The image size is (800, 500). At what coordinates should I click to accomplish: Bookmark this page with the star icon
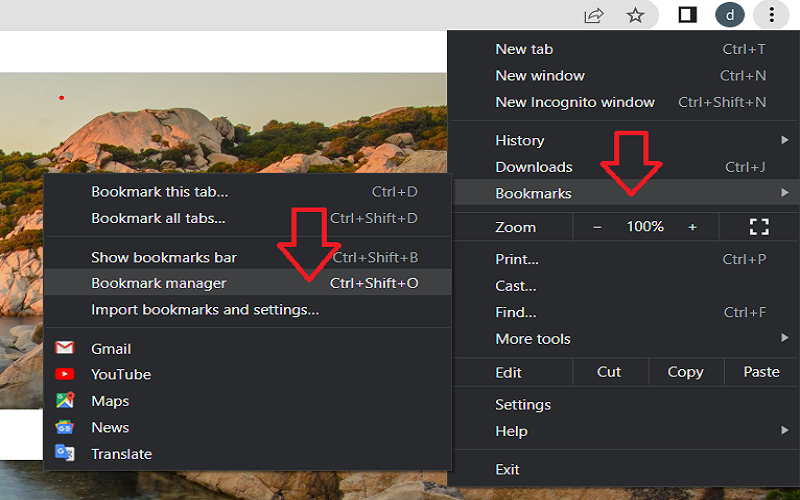[635, 15]
